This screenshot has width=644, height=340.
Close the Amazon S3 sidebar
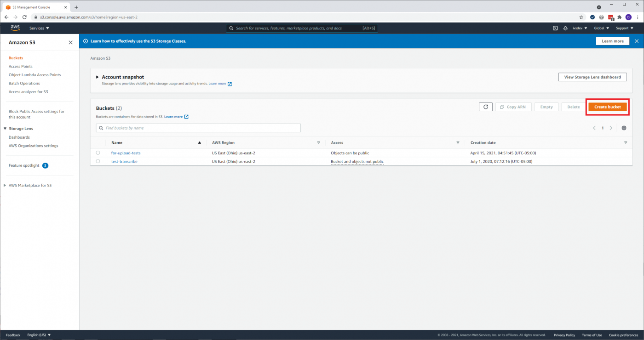point(70,42)
